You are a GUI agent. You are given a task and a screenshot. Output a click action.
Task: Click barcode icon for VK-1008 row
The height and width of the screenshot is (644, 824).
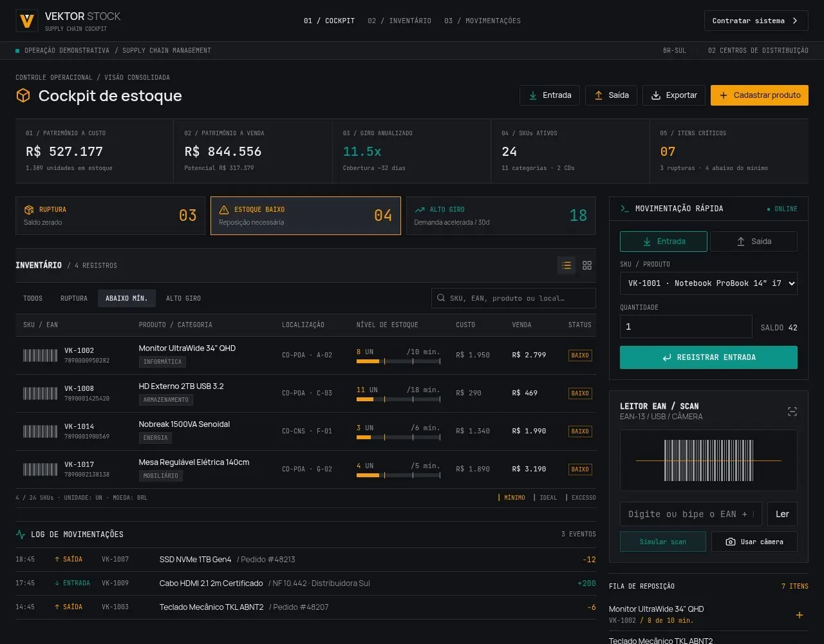pyautogui.click(x=41, y=393)
